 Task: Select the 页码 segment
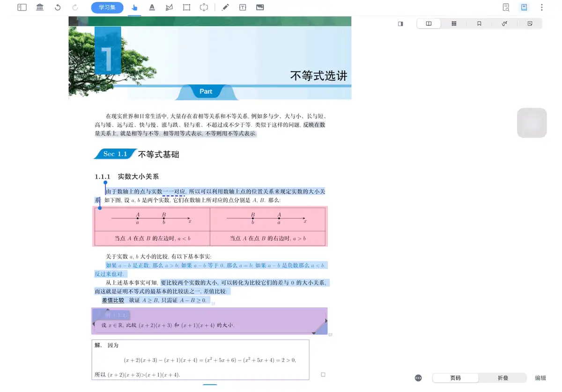[x=456, y=378]
